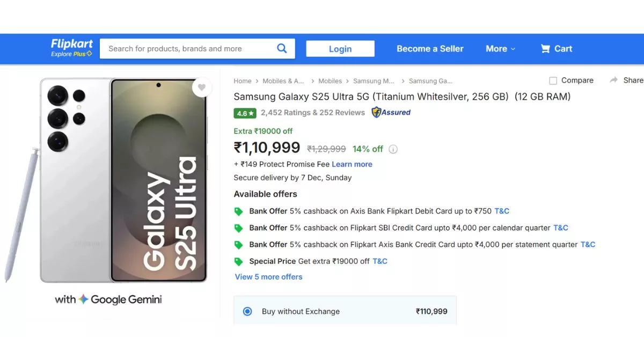Viewport: 644px width, 337px height.
Task: Click the tag icon beside the Axis Bank offer
Action: [x=239, y=211]
